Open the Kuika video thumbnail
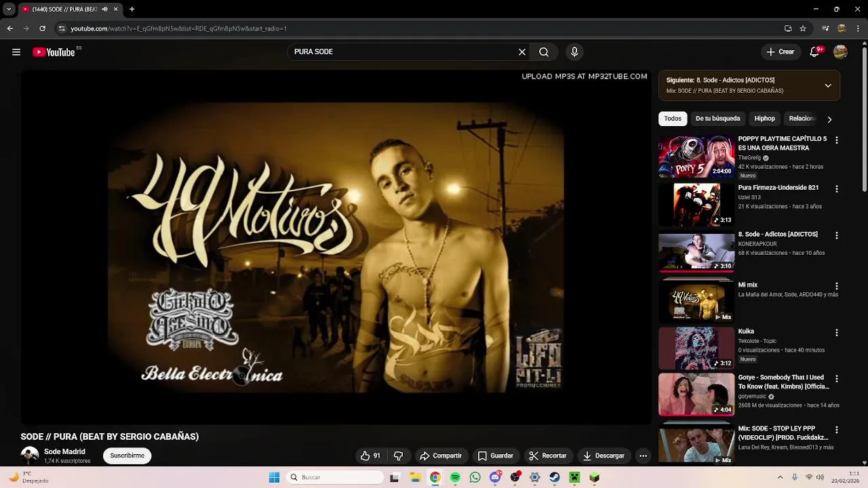This screenshot has width=868, height=488. click(696, 348)
